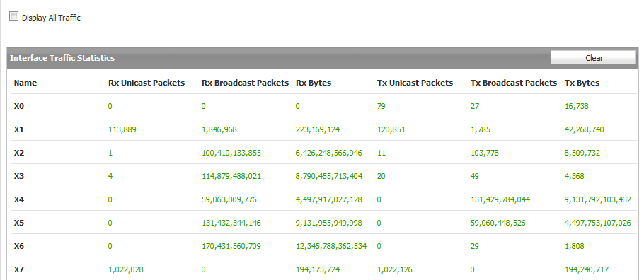644x280 pixels.
Task: Click the Rx Unicast Packets column header
Action: [146, 83]
